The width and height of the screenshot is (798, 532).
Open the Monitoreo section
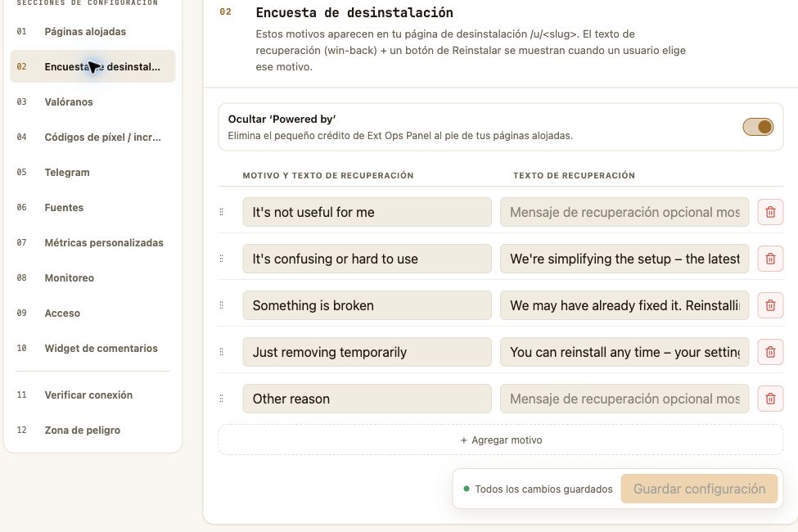click(x=92, y=277)
